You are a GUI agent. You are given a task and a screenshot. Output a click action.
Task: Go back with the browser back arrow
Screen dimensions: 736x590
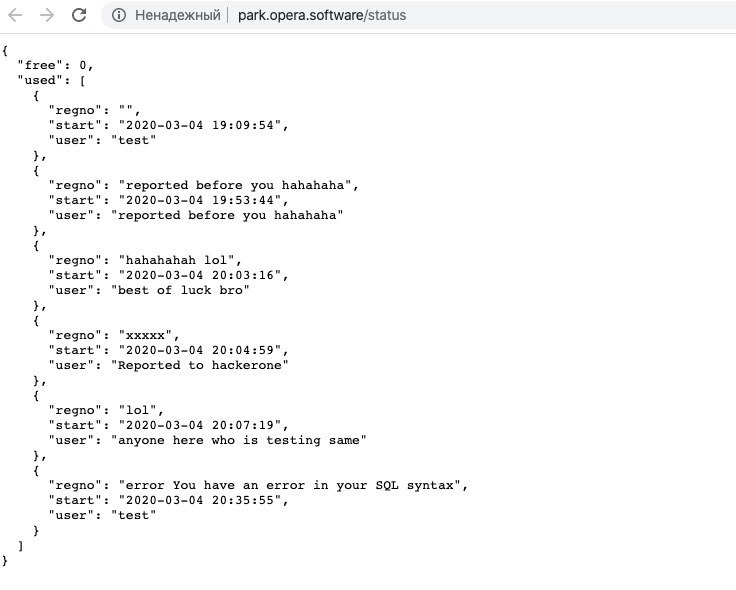(15, 15)
